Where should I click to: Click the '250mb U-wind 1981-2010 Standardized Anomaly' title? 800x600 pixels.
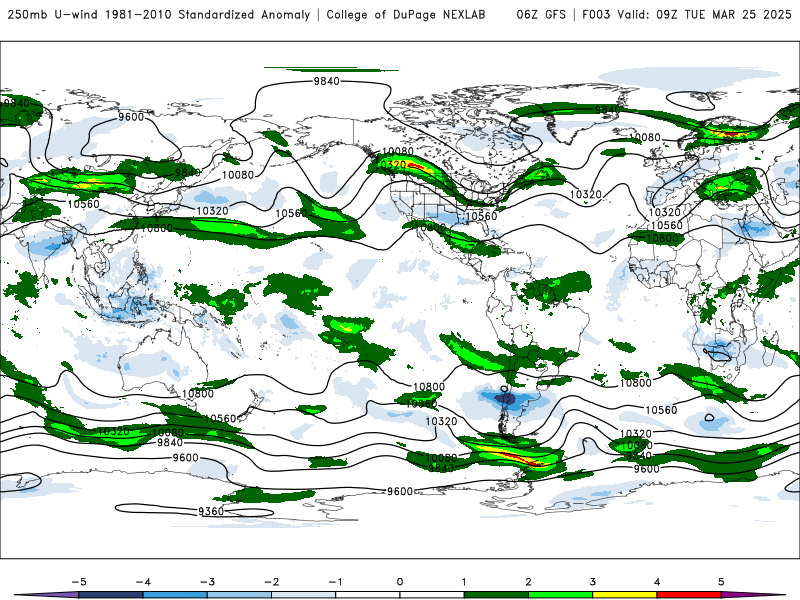click(x=159, y=14)
